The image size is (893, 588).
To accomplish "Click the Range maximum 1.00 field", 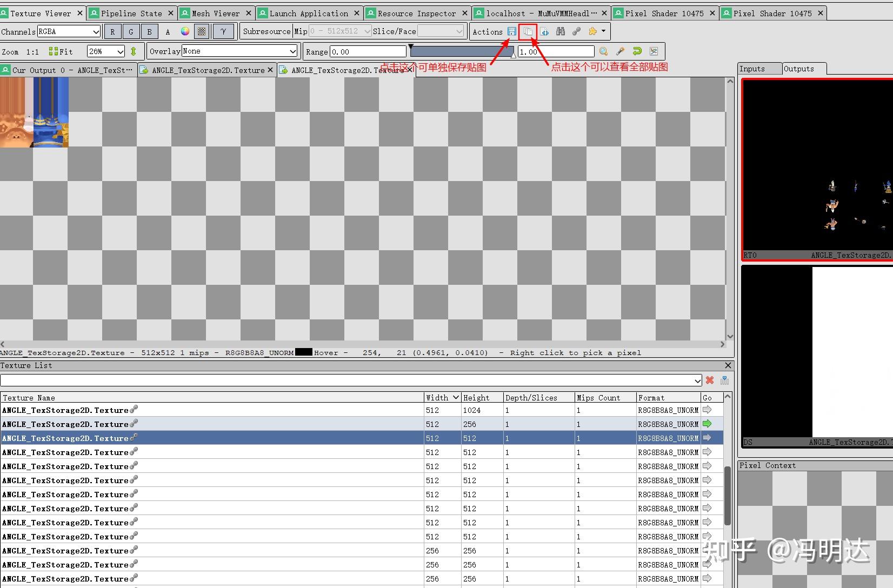I will (556, 51).
